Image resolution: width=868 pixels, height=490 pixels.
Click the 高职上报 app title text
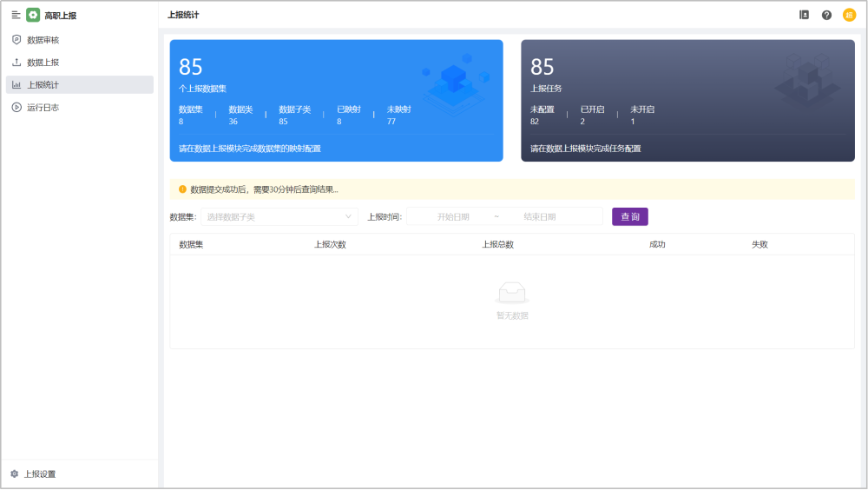coord(61,16)
